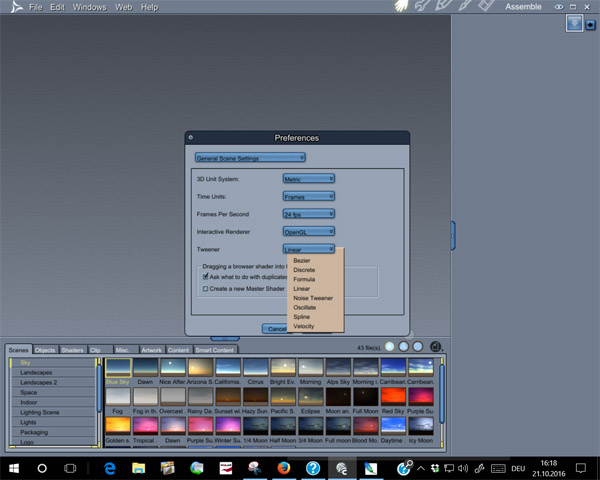Click the eye icon next to Assemble
The width and height of the screenshot is (600, 480).
pos(559,7)
